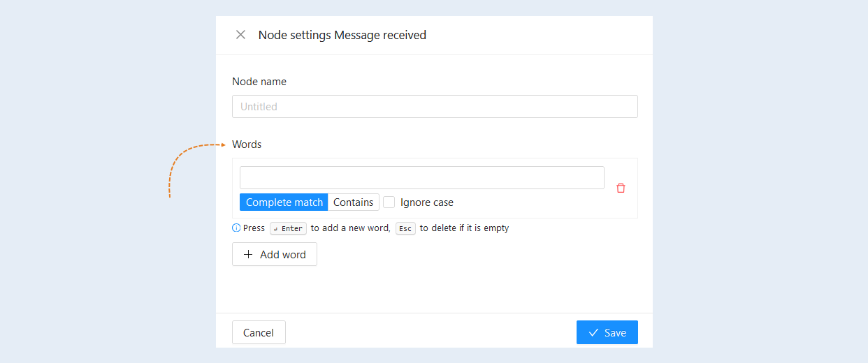
Task: Click the info icon before Press hint
Action: (x=236, y=228)
